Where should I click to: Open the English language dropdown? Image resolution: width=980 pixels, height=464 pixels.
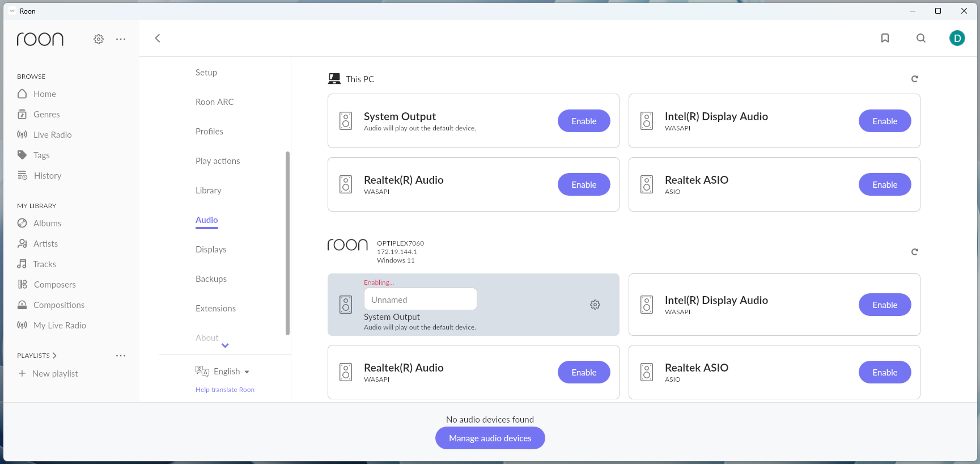pyautogui.click(x=231, y=372)
